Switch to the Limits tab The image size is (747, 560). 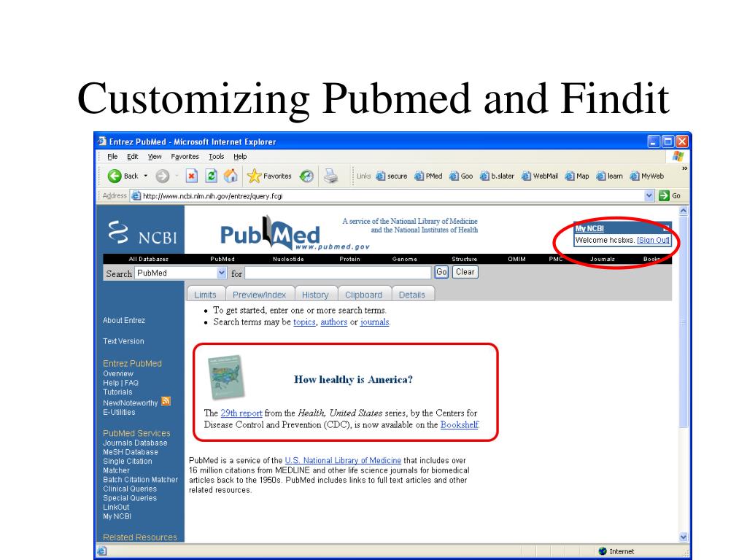click(205, 295)
